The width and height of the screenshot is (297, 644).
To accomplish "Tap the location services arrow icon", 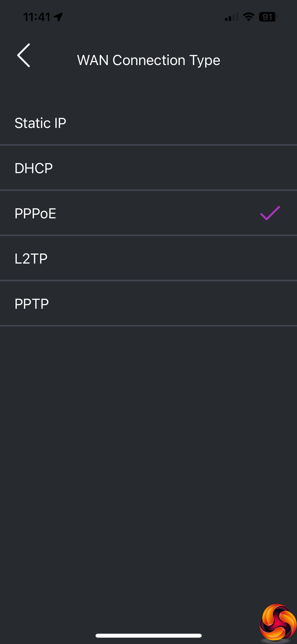I will tap(58, 17).
